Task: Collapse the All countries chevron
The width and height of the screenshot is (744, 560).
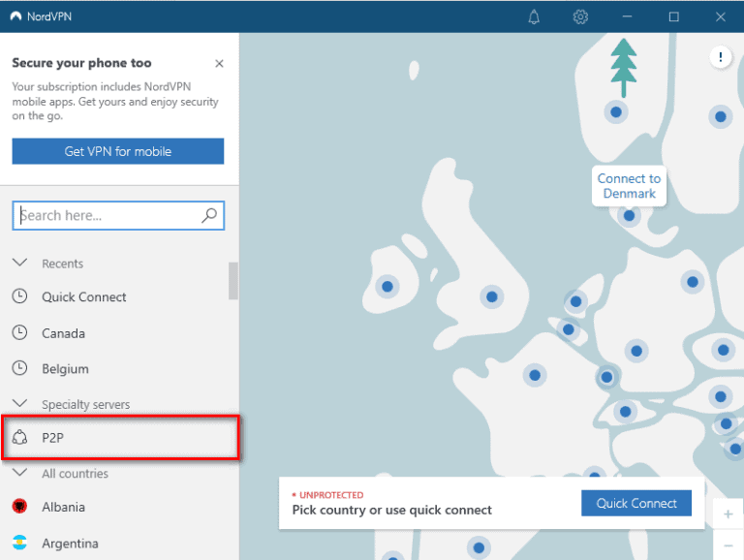Action: [x=19, y=473]
